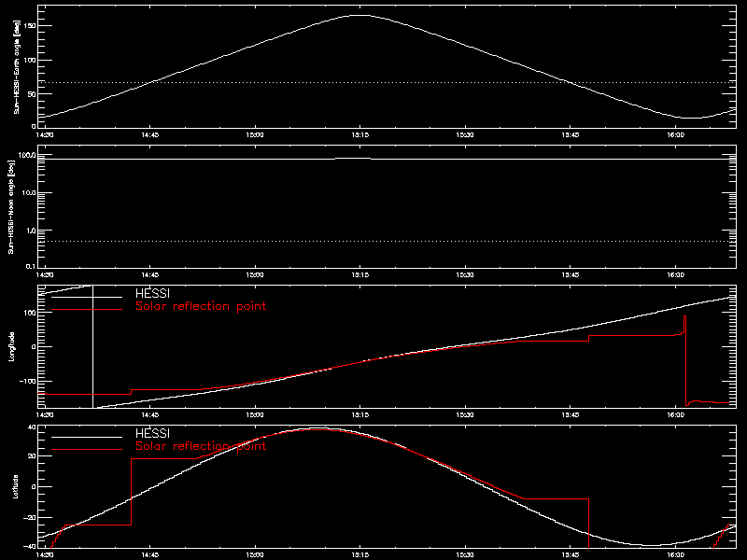Click the "40" tick label on Latitude plot
The width and height of the screenshot is (747, 560).
[x=32, y=427]
